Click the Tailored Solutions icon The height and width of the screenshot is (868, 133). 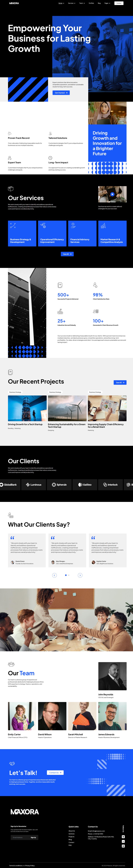[50, 133]
